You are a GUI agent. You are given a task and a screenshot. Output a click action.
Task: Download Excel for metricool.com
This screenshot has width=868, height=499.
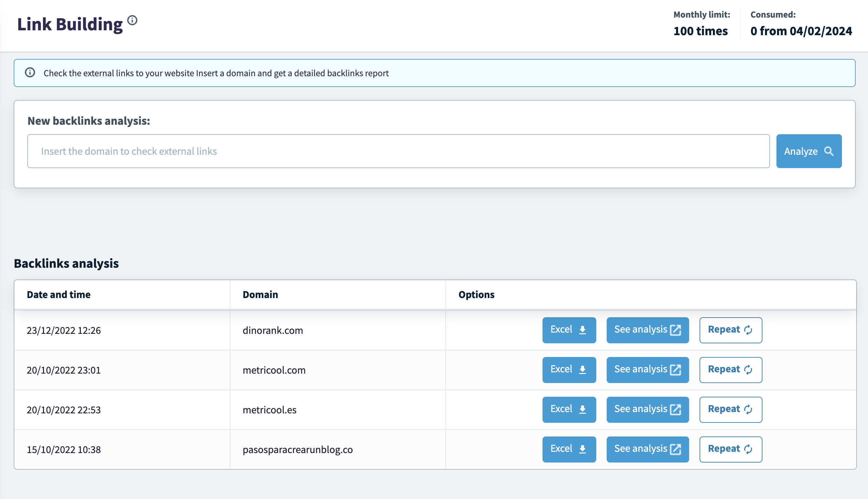point(569,370)
